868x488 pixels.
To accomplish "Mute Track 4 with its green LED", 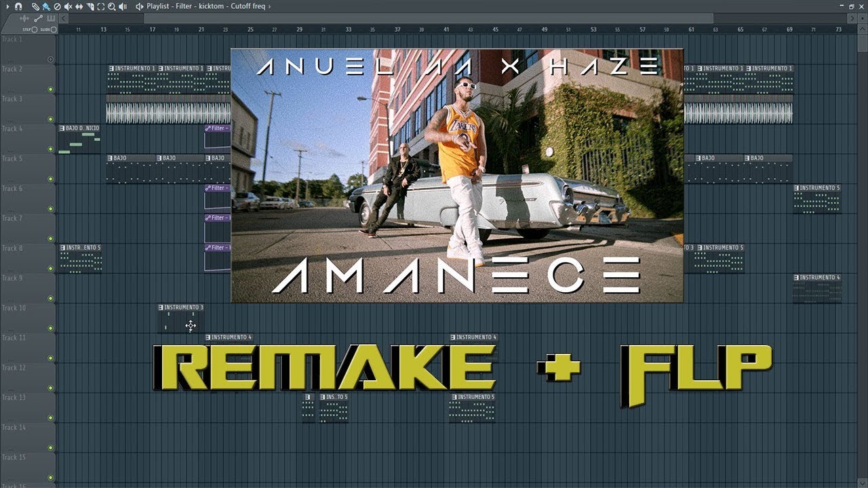I will 50,149.
